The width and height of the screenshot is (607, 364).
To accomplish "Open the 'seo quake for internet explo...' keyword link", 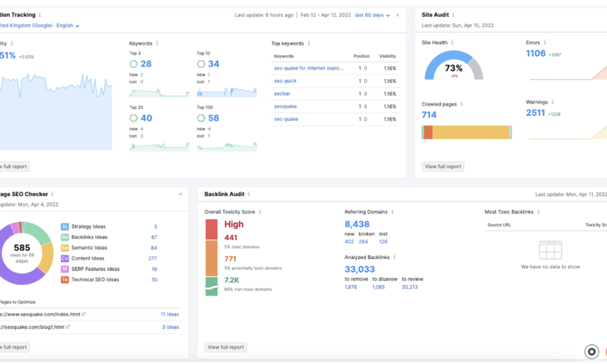I will click(x=308, y=68).
